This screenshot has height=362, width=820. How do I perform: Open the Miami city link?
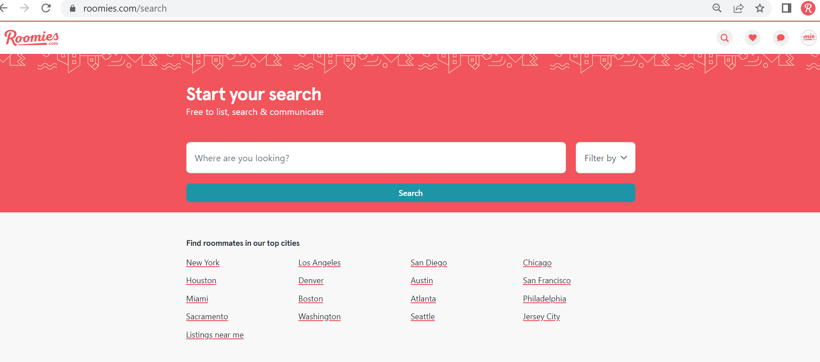tap(197, 299)
